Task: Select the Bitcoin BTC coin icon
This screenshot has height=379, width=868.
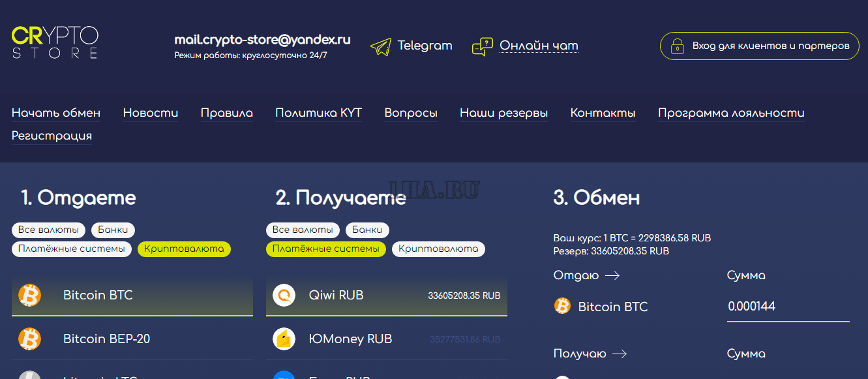Action: [29, 296]
